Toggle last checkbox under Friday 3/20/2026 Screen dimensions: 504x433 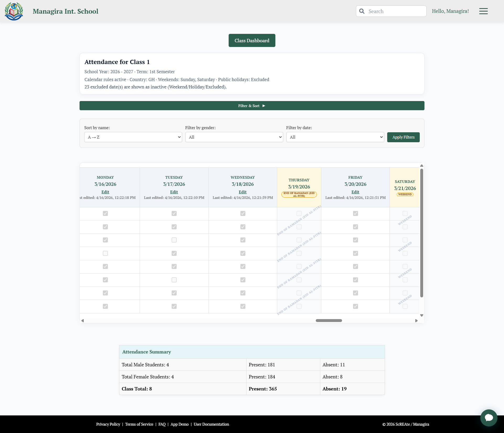355,306
